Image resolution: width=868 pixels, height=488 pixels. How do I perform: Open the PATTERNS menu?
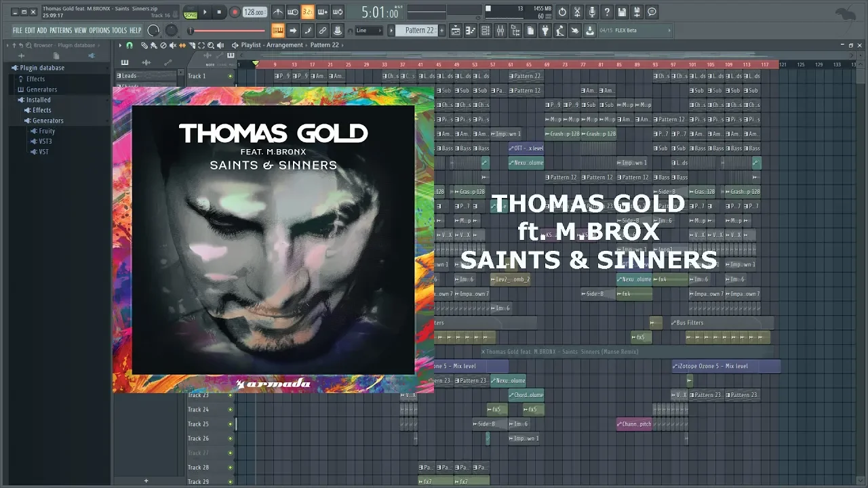coord(60,30)
